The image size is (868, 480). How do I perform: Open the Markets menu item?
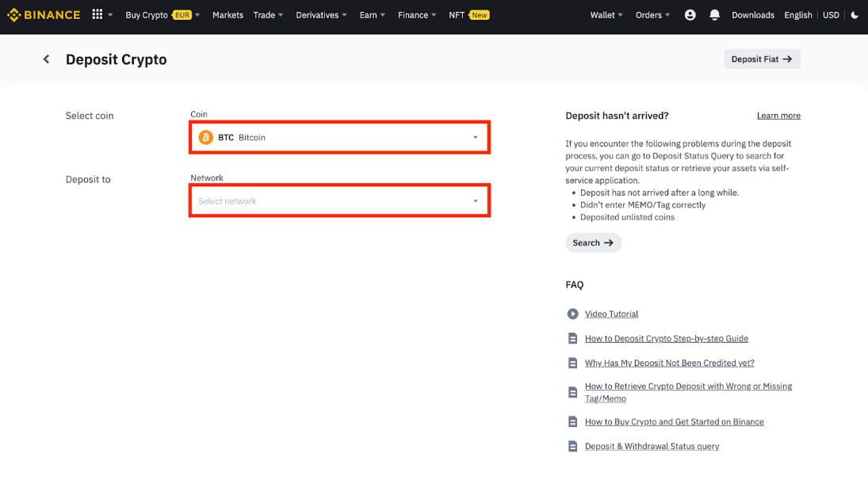tap(228, 15)
